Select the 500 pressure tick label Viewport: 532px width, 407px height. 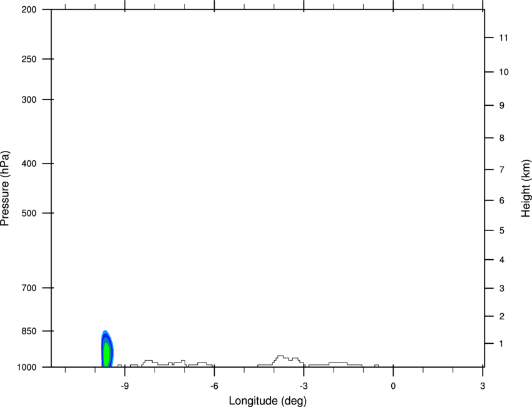29,213
